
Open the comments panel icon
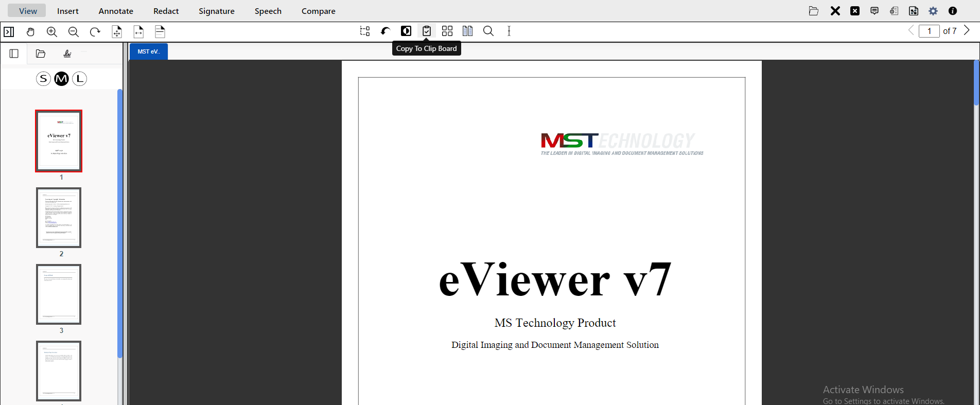pos(874,11)
